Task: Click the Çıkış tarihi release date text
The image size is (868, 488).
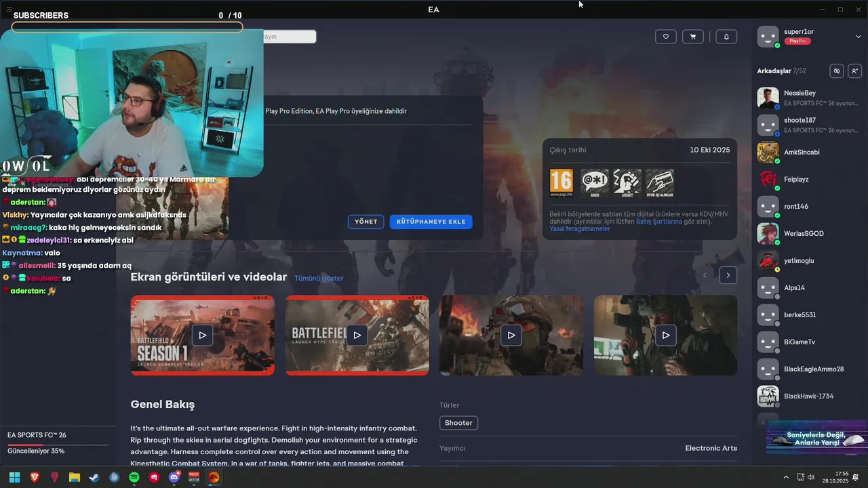Action: click(568, 150)
